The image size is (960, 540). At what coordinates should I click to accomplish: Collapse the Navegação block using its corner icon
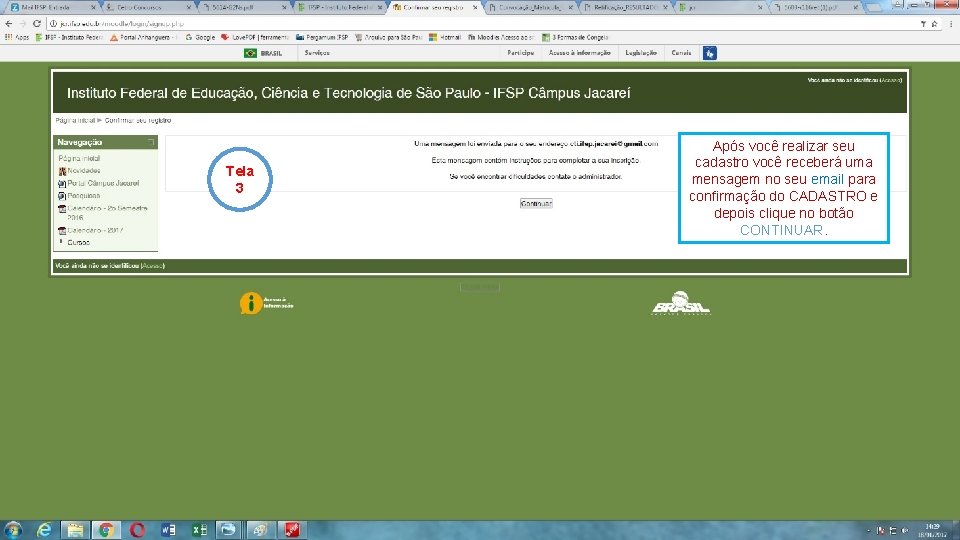(151, 142)
